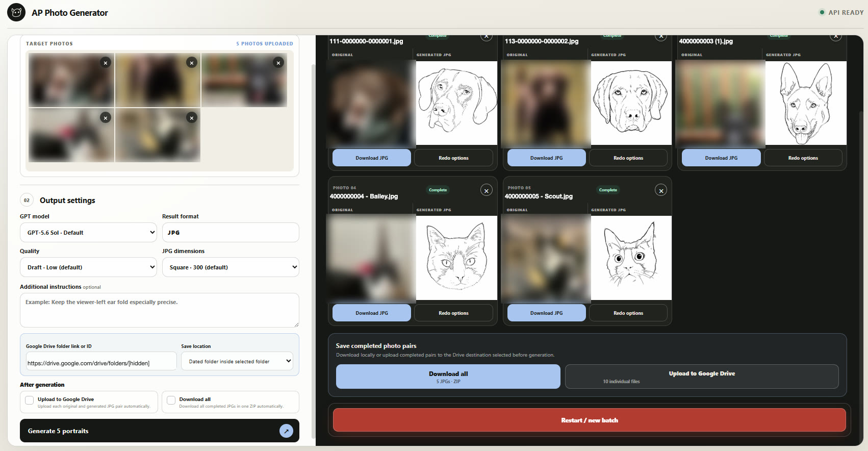Click Generate 5 portraits button
This screenshot has height=451, width=868.
click(160, 431)
